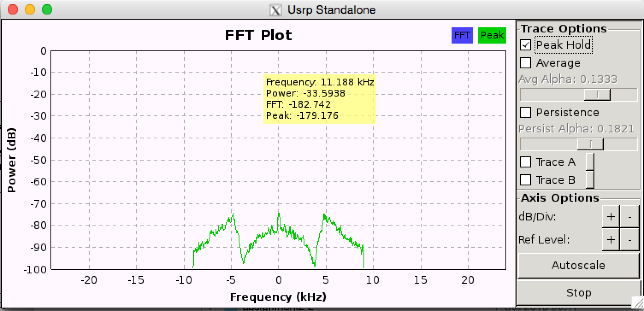Select the green Peak legend swatch
This screenshot has width=644, height=311.
click(492, 35)
